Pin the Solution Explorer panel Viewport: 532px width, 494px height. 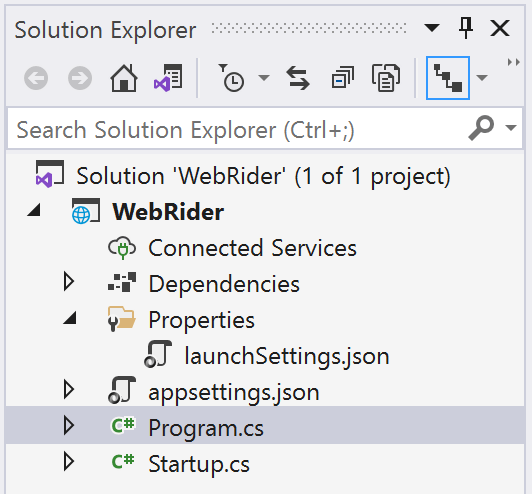(466, 28)
